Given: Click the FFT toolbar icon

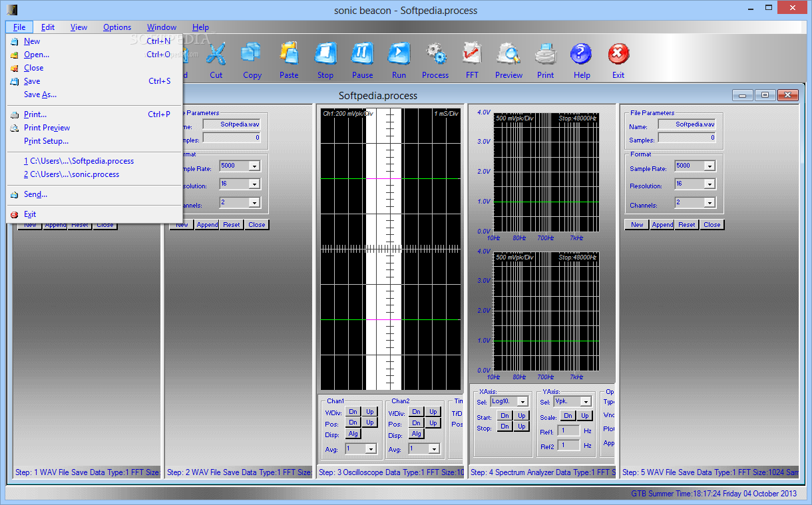Looking at the screenshot, I should tap(472, 53).
